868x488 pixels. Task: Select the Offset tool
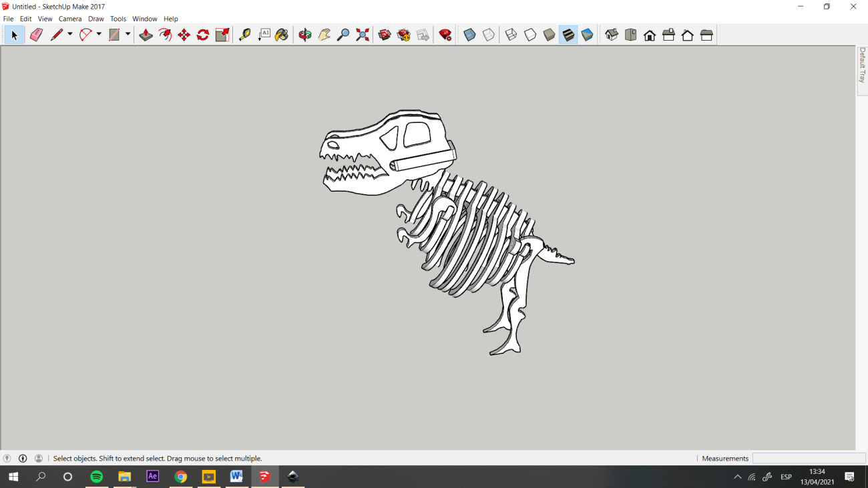click(165, 35)
